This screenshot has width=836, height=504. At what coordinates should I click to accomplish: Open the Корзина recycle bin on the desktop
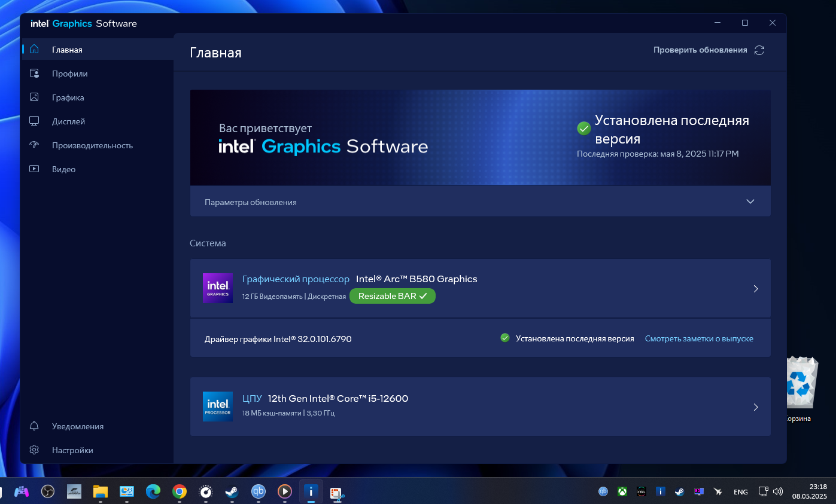(x=801, y=389)
